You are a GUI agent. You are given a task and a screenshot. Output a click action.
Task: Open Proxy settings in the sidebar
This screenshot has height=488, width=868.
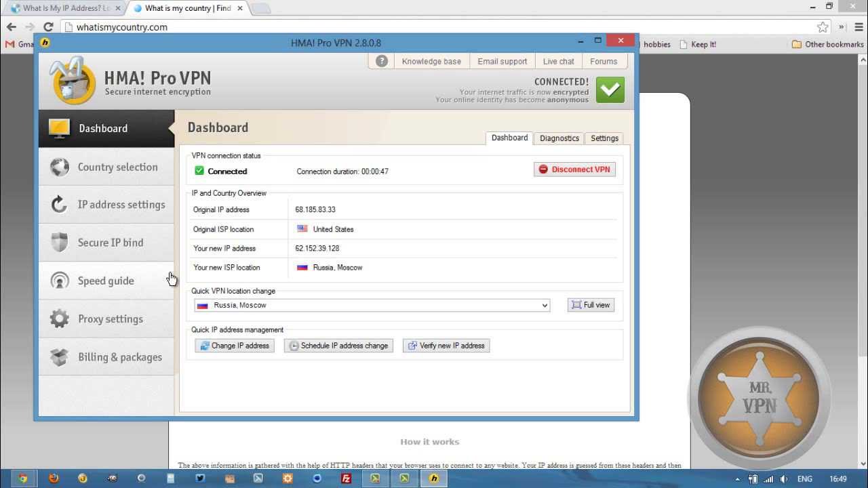pos(106,319)
